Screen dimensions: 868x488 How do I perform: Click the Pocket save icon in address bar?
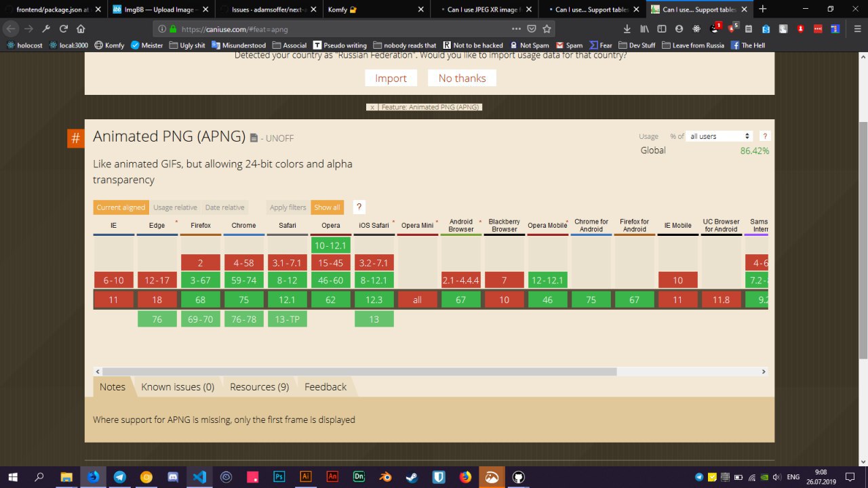click(532, 29)
